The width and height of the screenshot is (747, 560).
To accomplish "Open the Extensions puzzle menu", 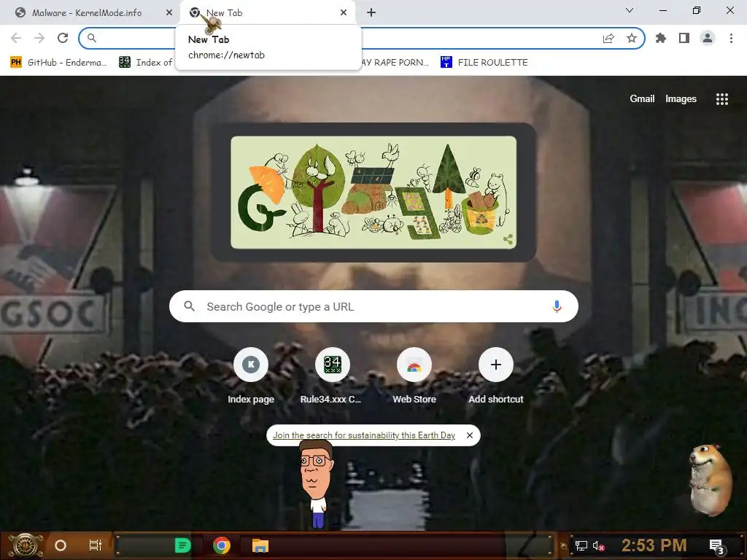I will (661, 38).
